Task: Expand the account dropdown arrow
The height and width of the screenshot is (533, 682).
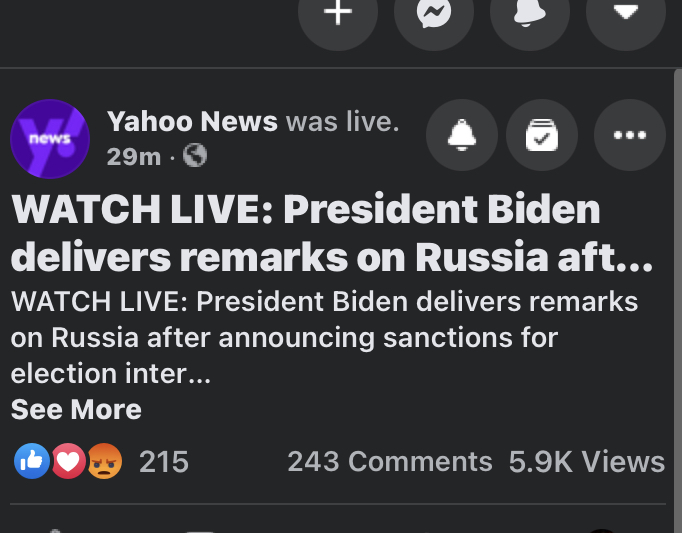Action: 626,12
